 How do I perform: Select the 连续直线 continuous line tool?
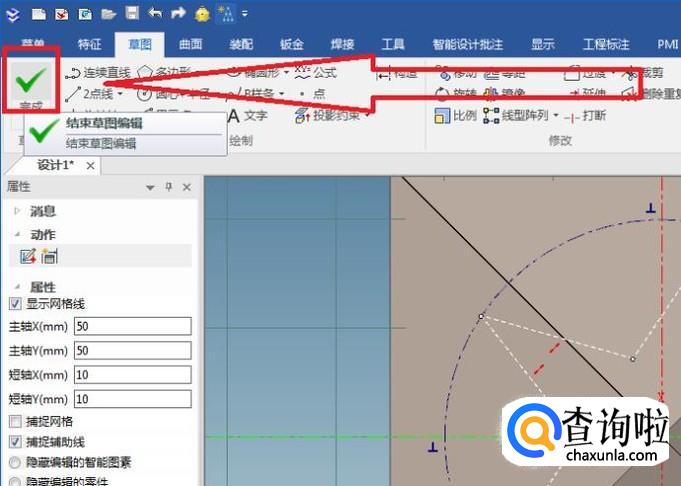click(x=98, y=73)
